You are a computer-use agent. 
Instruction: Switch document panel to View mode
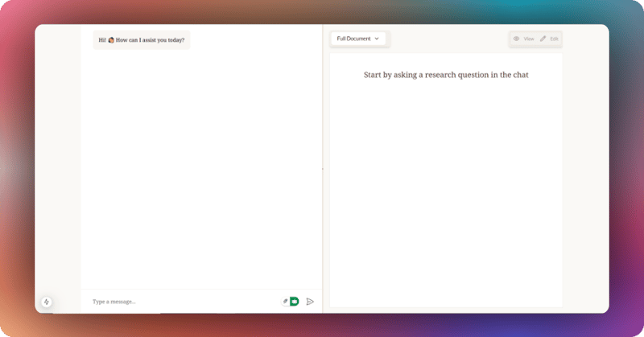pyautogui.click(x=523, y=39)
